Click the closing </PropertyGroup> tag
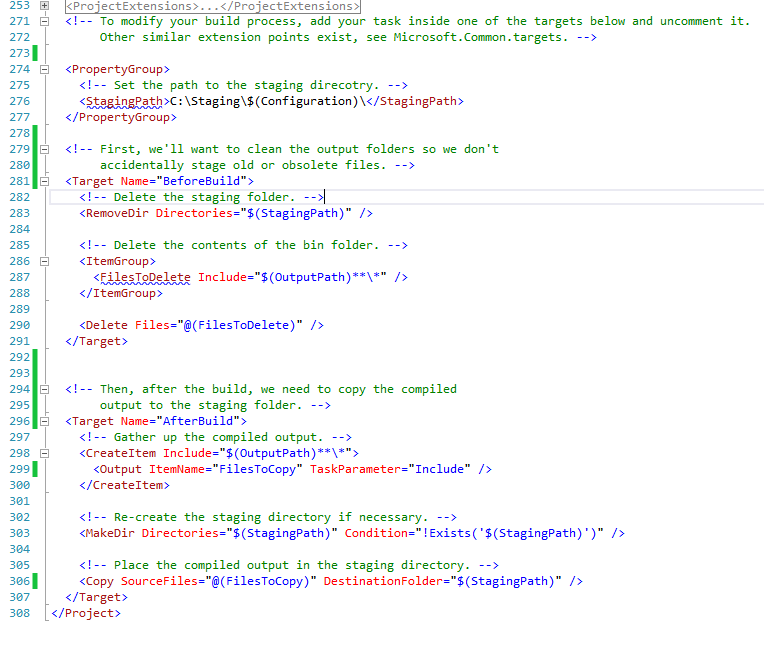Image resolution: width=764 pixels, height=646 pixels. [x=121, y=117]
